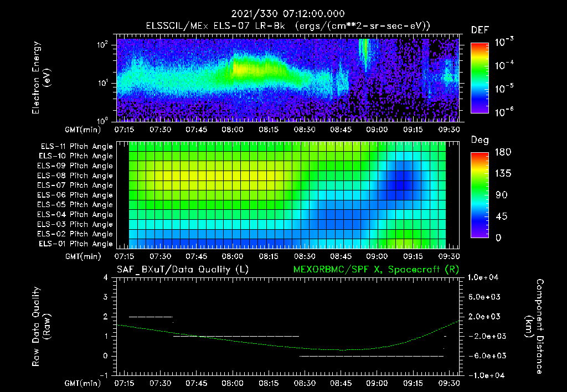
Task: Click the 45 label on the Deg color bar
Action: pyautogui.click(x=501, y=216)
